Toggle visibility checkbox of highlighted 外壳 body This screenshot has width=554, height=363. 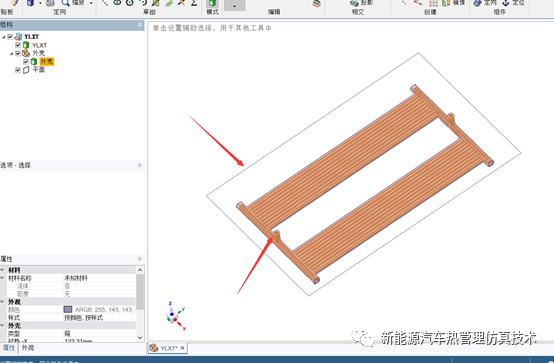pos(26,62)
